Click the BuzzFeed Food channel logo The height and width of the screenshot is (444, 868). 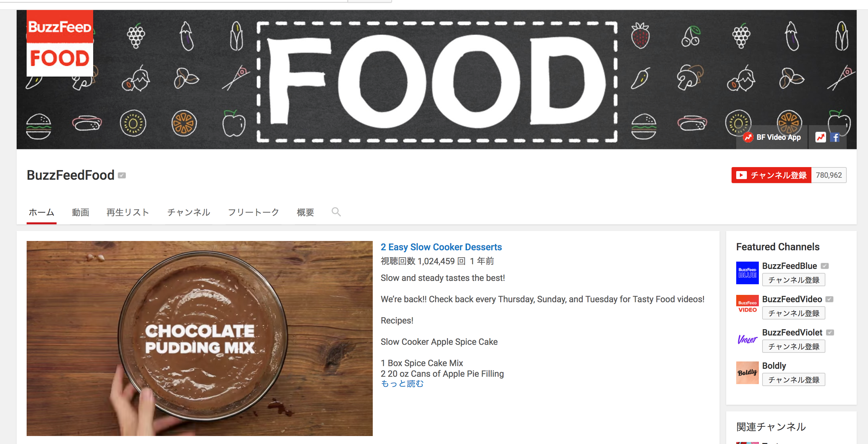coord(60,43)
